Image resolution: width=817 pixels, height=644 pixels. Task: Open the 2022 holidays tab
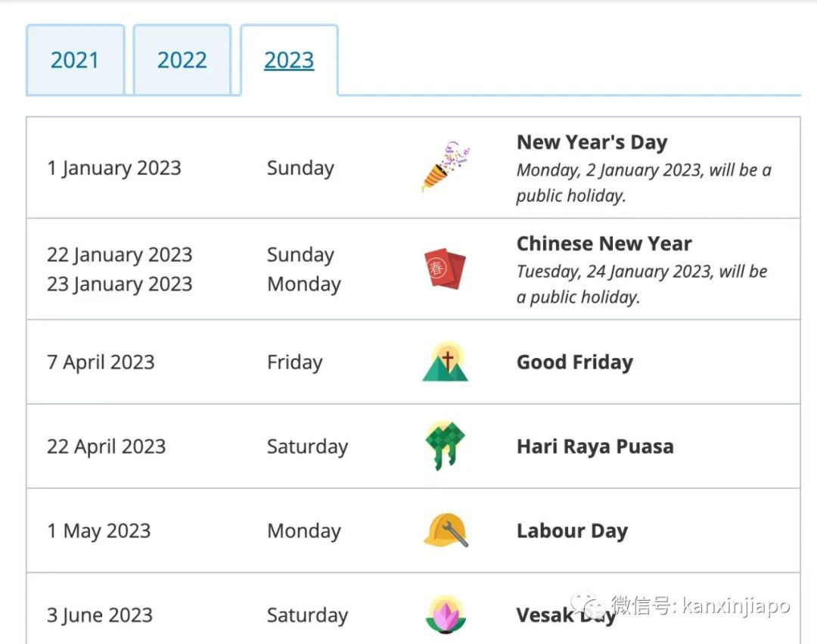pos(182,59)
